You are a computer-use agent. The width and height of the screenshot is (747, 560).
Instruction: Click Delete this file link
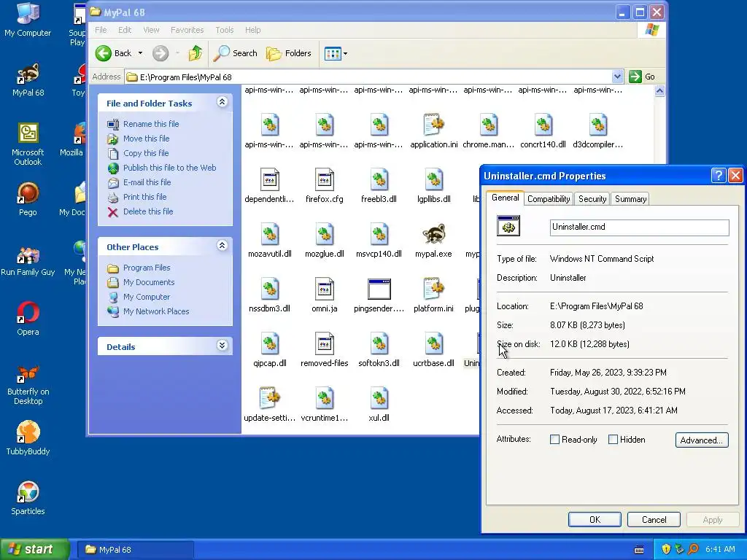click(148, 211)
